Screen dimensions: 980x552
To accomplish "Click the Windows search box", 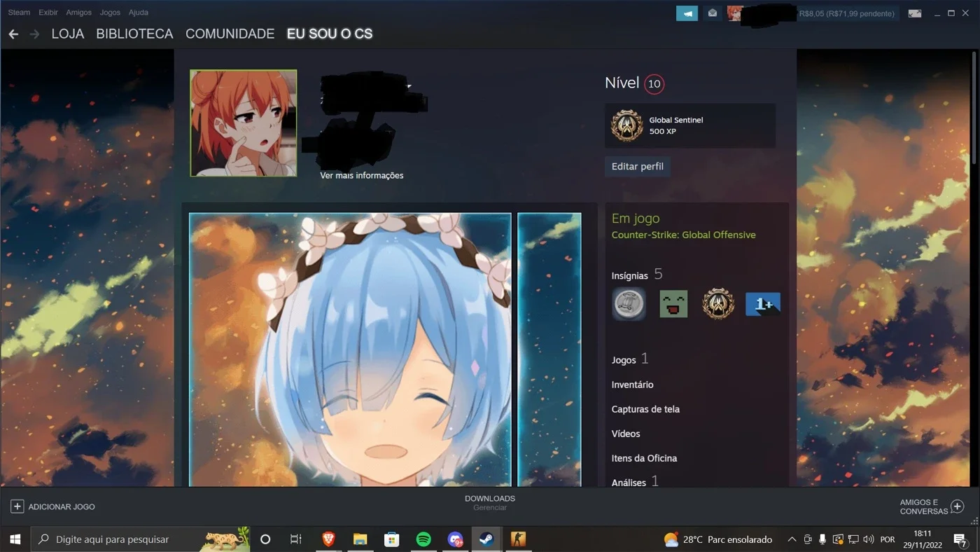I will coord(141,539).
